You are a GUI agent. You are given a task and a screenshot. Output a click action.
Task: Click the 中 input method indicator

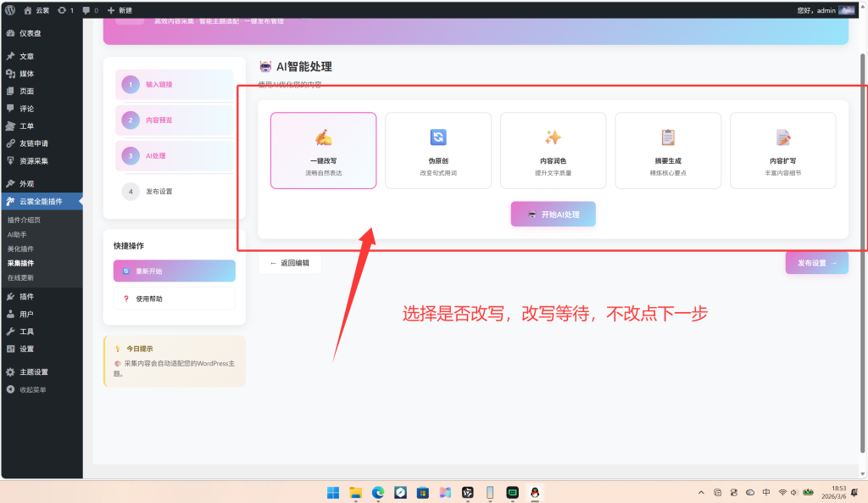pos(766,493)
